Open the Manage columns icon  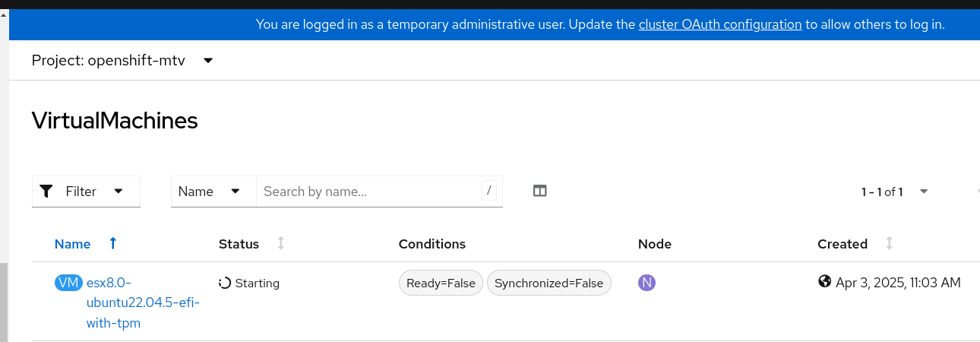pos(540,192)
